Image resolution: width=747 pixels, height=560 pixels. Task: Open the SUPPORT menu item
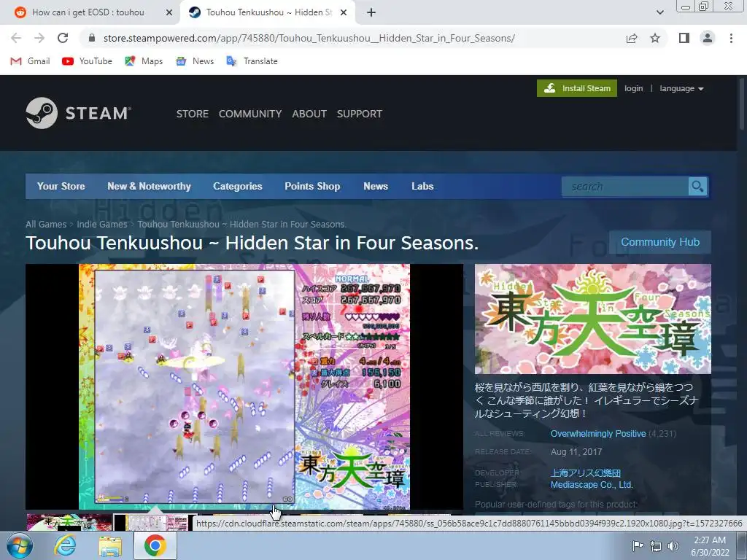[359, 114]
